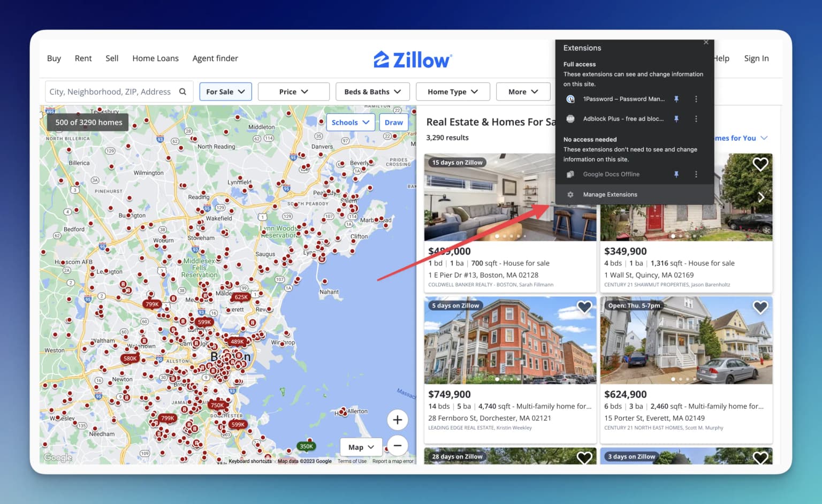Open the map Terms of Use link

pyautogui.click(x=352, y=461)
